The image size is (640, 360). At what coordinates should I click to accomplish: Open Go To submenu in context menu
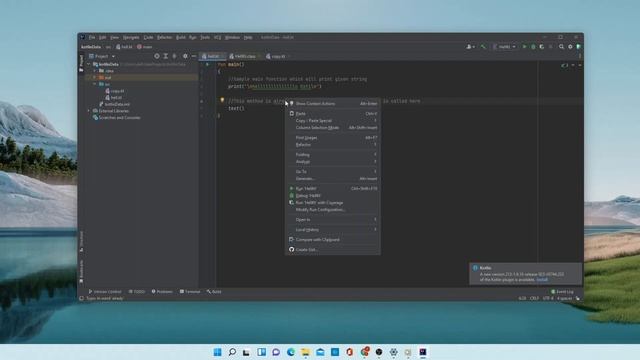pyautogui.click(x=333, y=171)
